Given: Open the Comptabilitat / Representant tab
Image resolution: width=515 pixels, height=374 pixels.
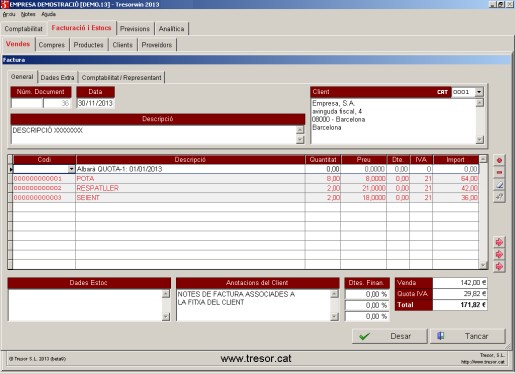Looking at the screenshot, I should click(121, 78).
